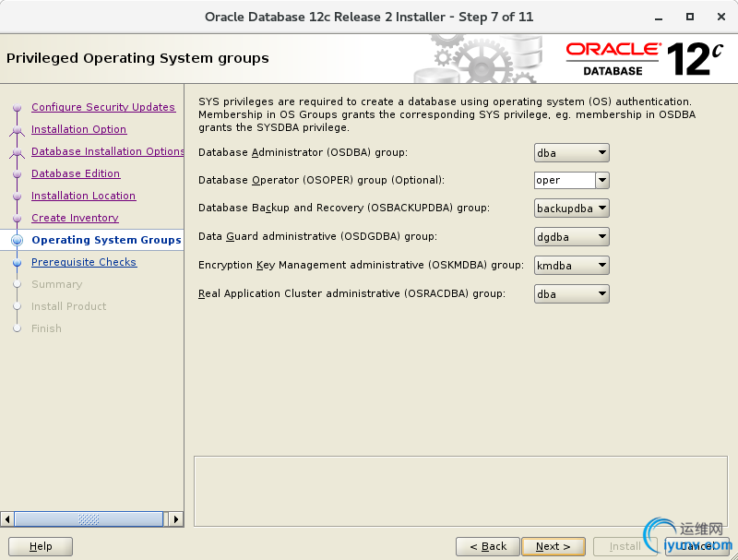Open the Prerequisite Checks step
Screen dimensions: 738x560
point(84,262)
